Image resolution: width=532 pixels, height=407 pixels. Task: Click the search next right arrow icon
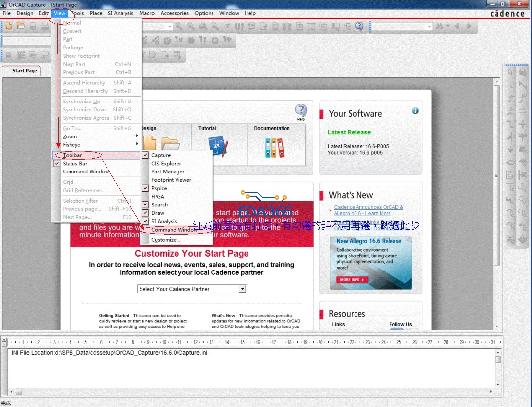tap(469, 26)
